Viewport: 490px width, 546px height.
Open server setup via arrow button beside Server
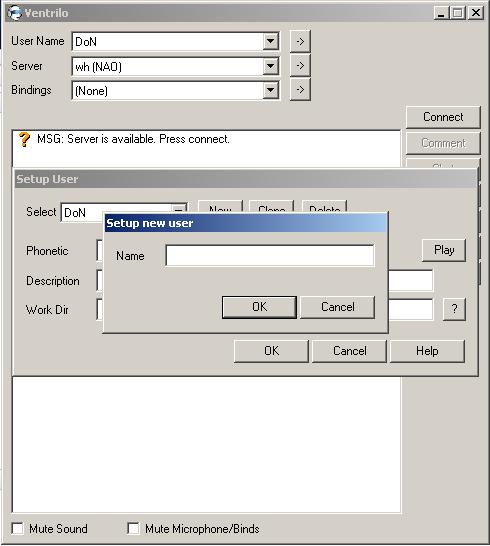click(300, 65)
